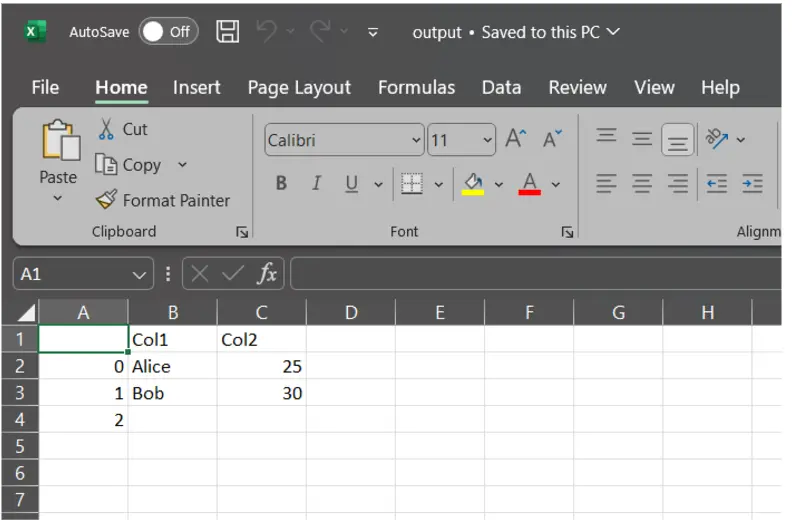Viewport: 792px width, 520px height.
Task: Expand the Paste options arrow
Action: tap(58, 198)
